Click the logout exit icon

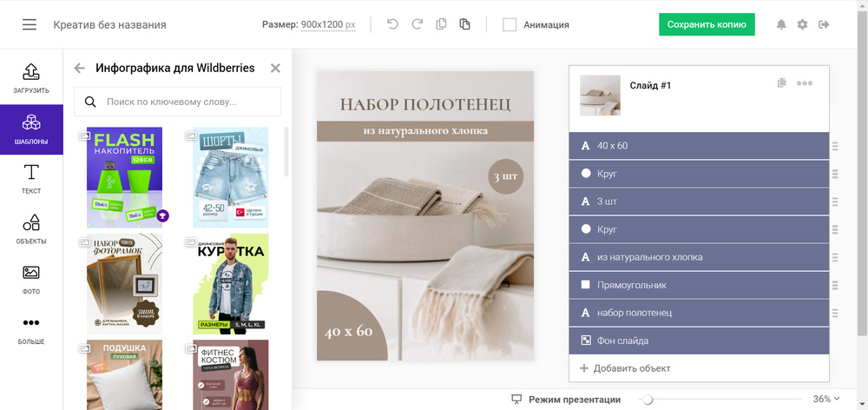tap(824, 24)
